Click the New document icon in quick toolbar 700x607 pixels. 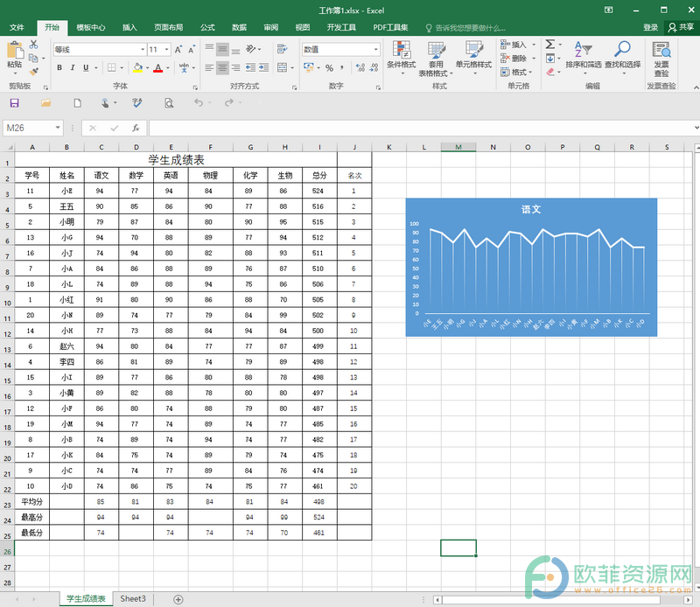[77, 103]
